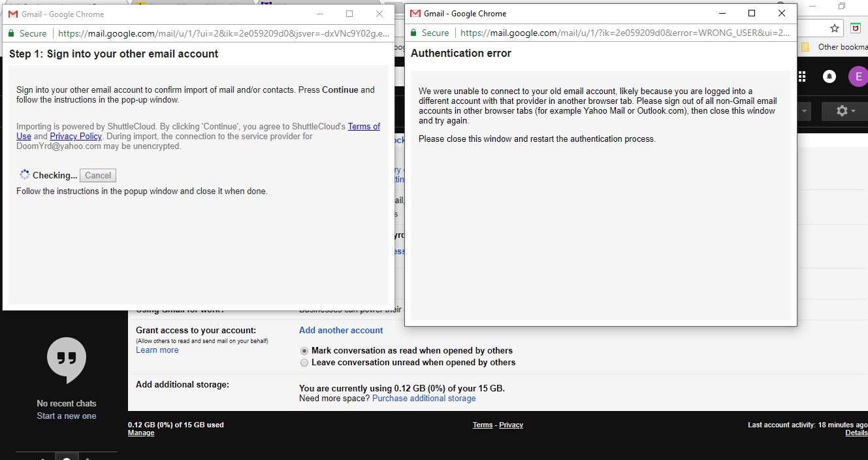Click Start a new one chat link
Screen dimensions: 868x460
pyautogui.click(x=67, y=416)
